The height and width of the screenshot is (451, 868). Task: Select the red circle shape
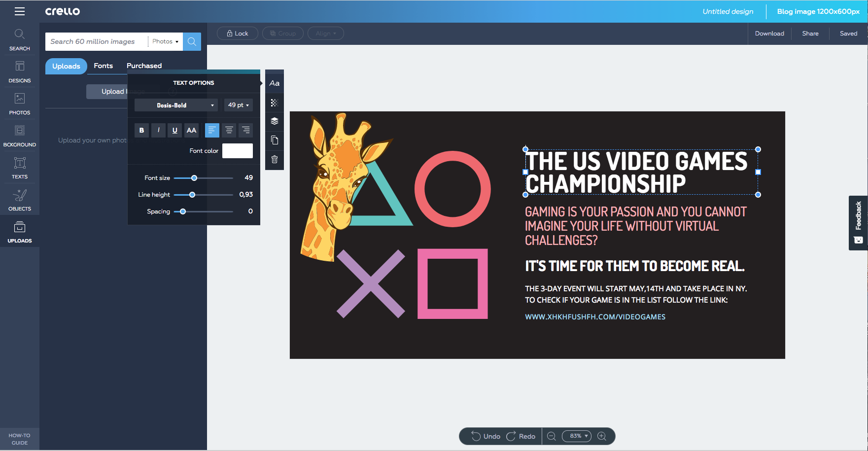tap(452, 189)
